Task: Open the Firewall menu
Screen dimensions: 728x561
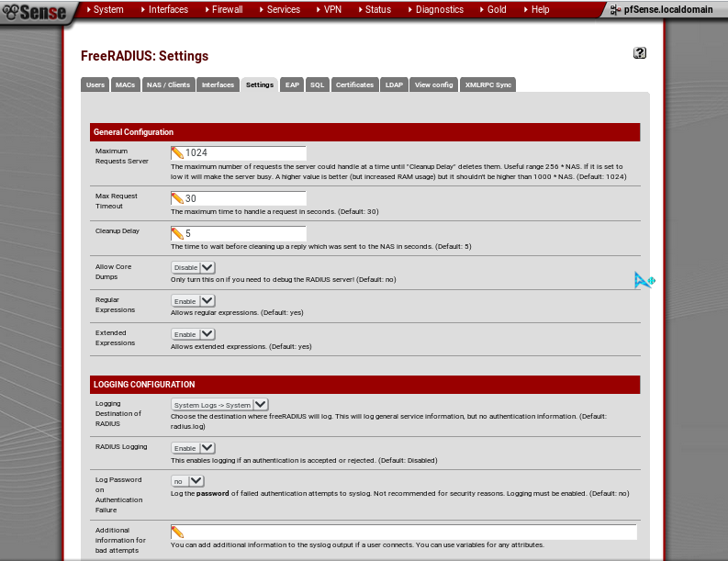Action: click(224, 9)
